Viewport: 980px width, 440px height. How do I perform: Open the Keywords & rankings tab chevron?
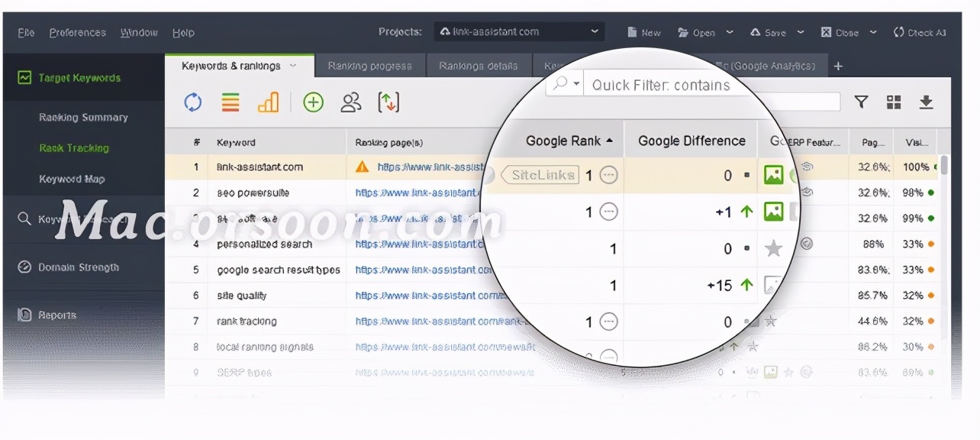tap(293, 66)
